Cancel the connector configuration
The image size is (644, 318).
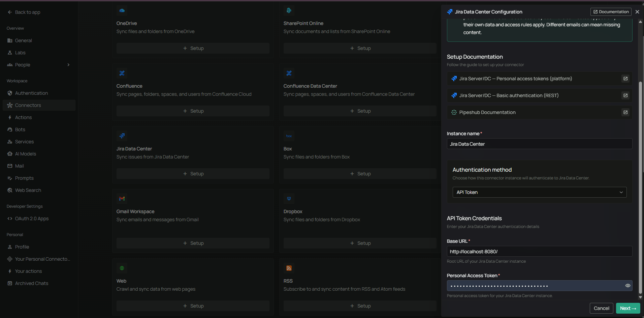601,308
